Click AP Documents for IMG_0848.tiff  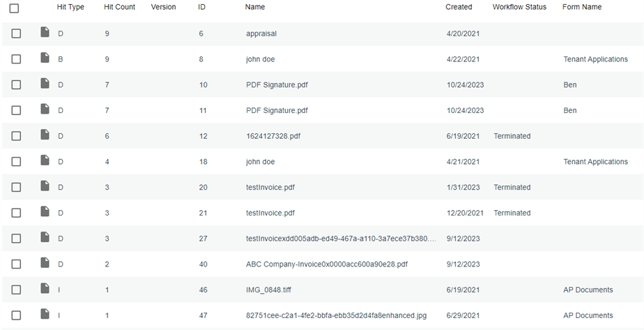tap(588, 290)
